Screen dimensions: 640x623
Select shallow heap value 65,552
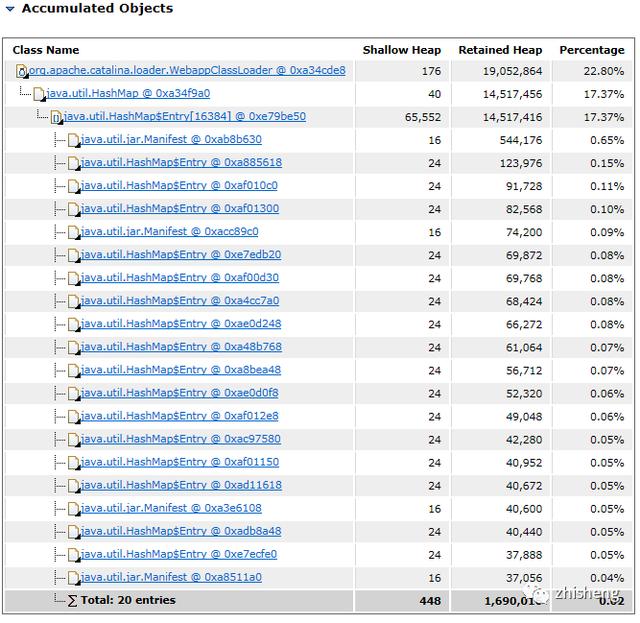[423, 117]
